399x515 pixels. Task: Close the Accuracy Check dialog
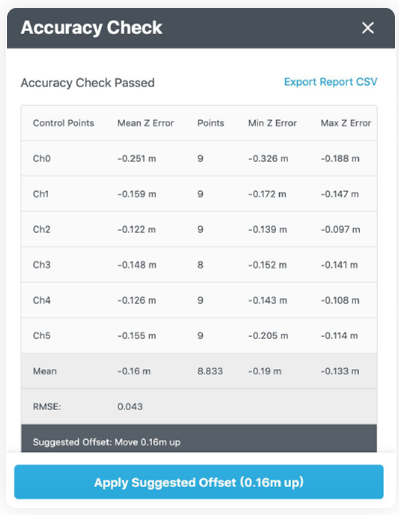tap(368, 28)
